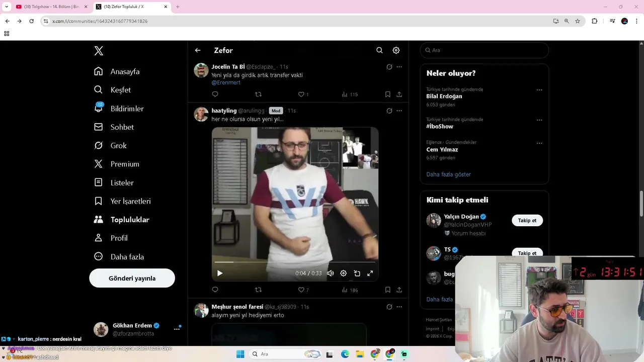Play the haatyling video

click(220, 274)
